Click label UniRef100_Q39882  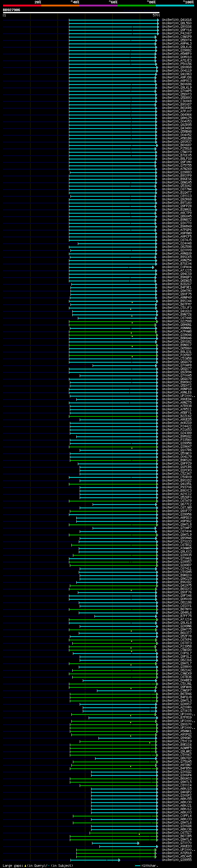coord(177,50)
